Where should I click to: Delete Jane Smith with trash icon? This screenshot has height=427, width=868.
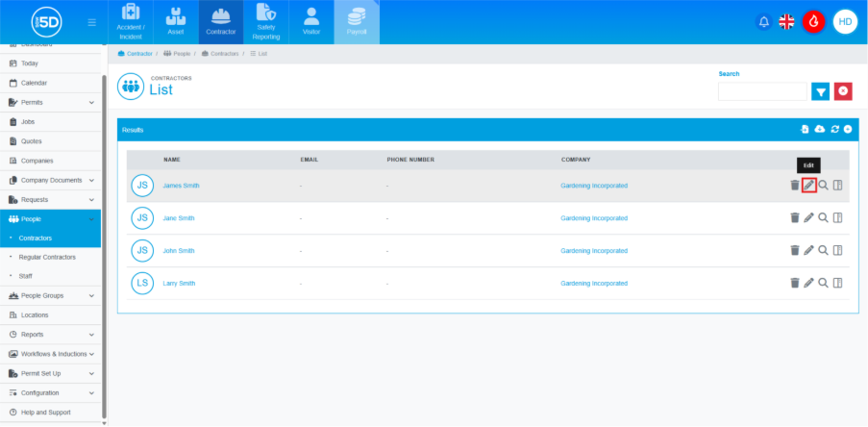click(x=795, y=217)
